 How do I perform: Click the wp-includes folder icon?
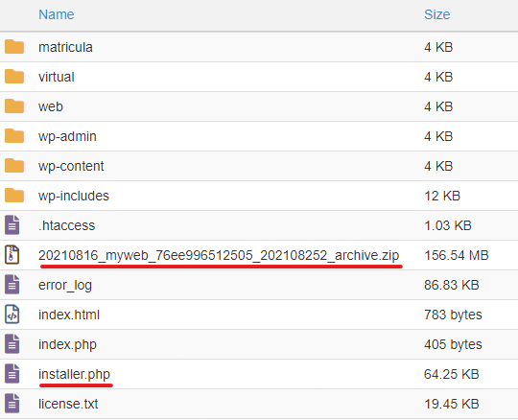[x=14, y=196]
